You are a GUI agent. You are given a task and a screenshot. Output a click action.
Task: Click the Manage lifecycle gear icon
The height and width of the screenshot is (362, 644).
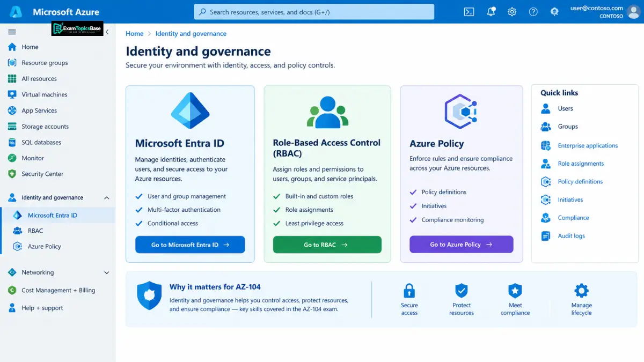581,291
